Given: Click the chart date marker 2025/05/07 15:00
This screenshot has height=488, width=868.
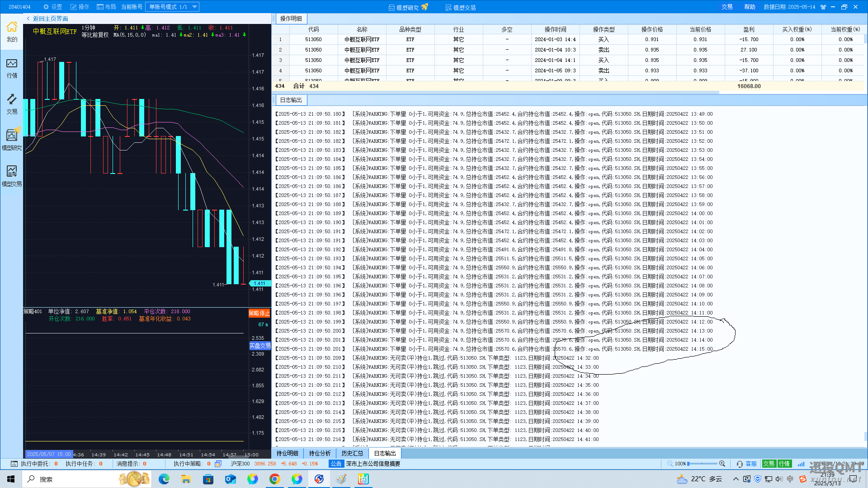Looking at the screenshot, I should 49,454.
